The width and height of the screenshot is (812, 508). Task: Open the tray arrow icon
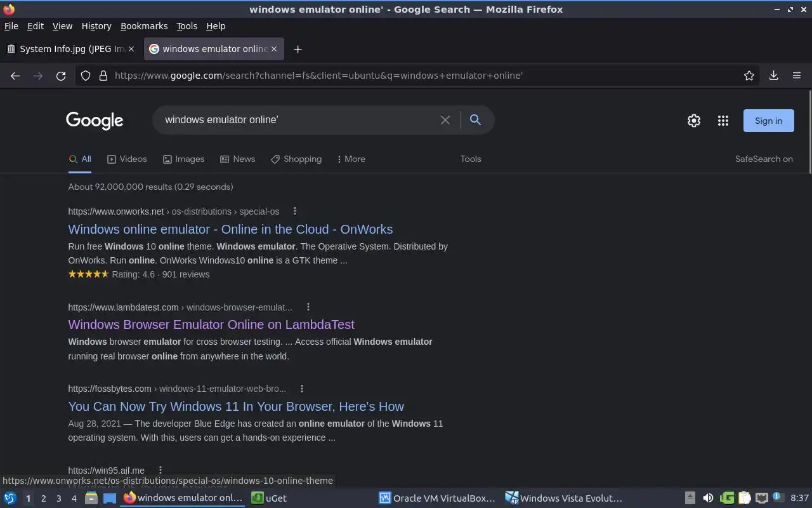coord(690,498)
